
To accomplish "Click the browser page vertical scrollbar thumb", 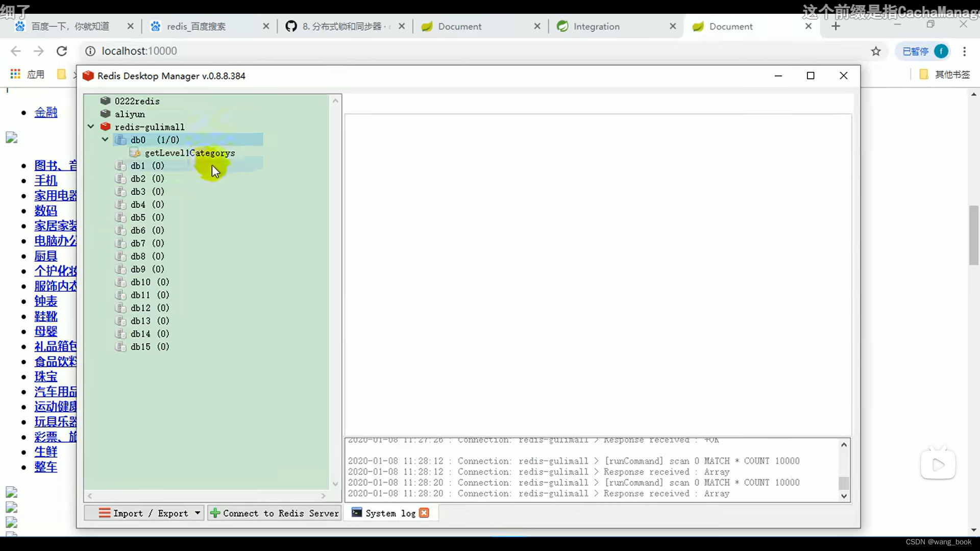I will pyautogui.click(x=974, y=235).
